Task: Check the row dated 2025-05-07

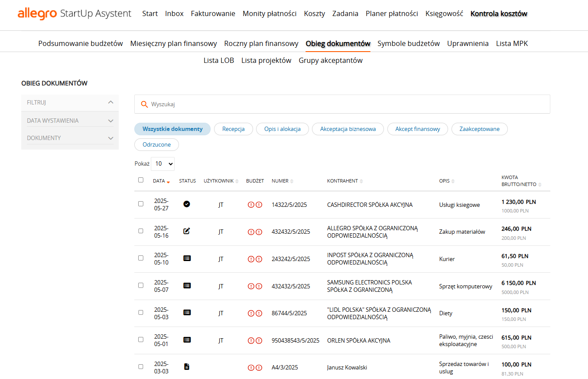Action: click(x=140, y=285)
